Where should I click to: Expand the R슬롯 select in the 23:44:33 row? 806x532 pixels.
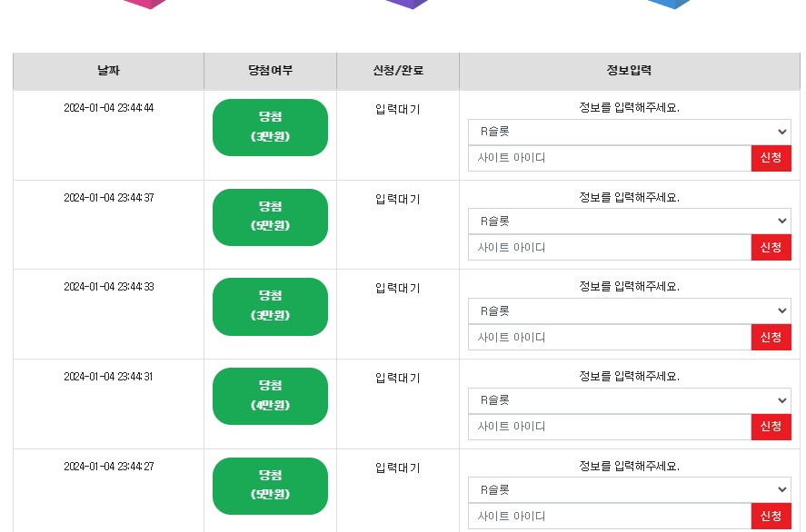tap(629, 310)
